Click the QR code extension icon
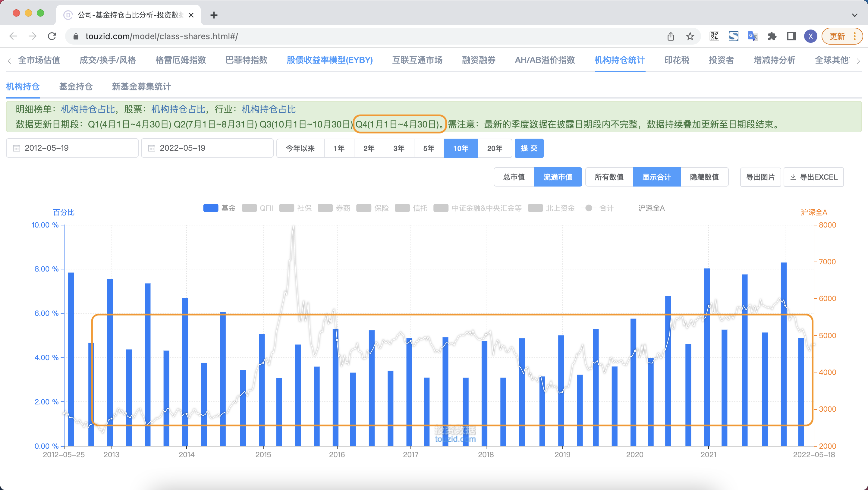868x490 pixels. pos(714,36)
